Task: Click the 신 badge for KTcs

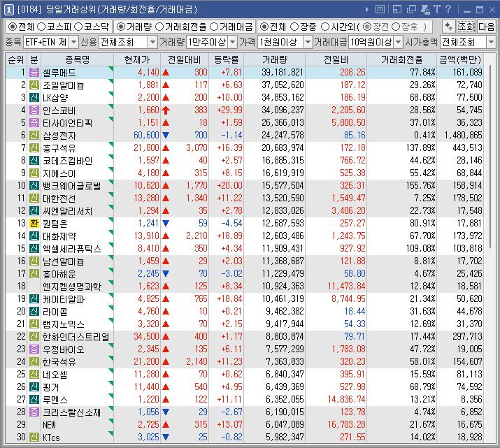Action: [x=34, y=437]
